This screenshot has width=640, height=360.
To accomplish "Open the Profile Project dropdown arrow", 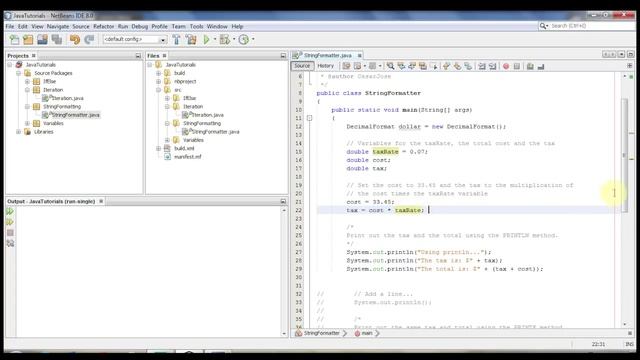I will (253, 40).
